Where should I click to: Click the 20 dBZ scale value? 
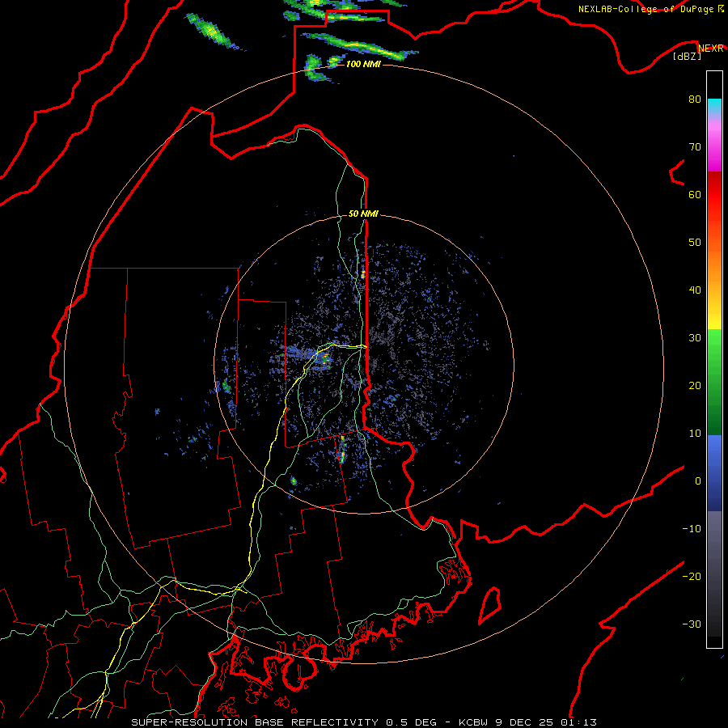(x=695, y=385)
